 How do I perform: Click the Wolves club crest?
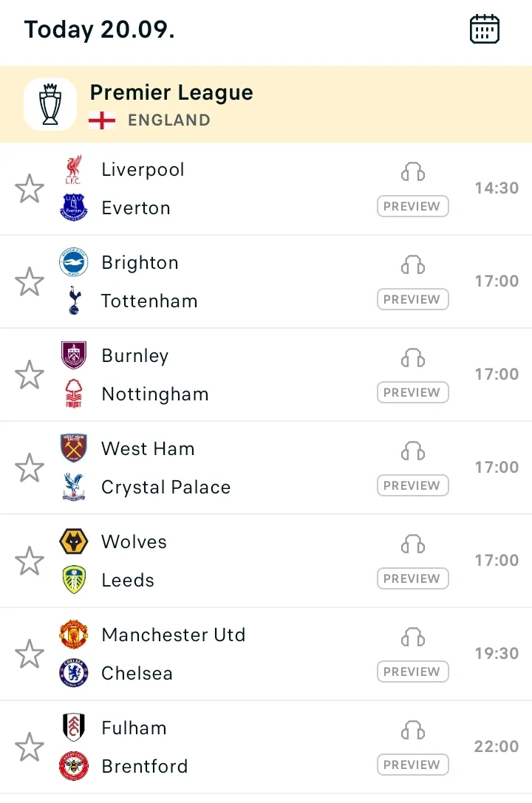[74, 541]
